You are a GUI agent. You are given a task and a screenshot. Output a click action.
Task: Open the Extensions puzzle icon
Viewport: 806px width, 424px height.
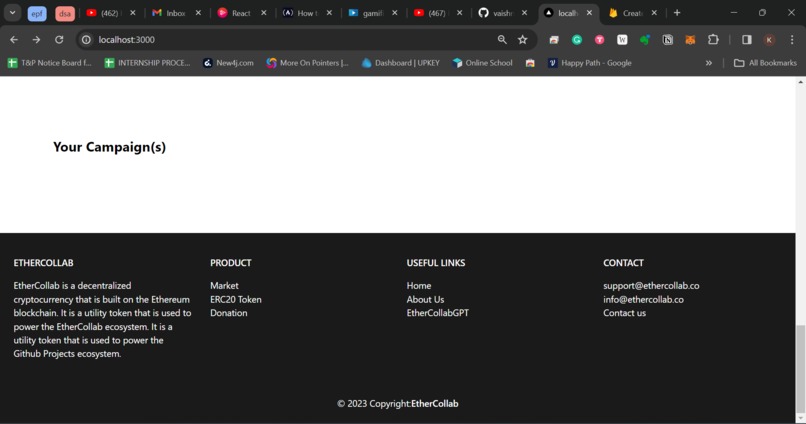(x=713, y=40)
